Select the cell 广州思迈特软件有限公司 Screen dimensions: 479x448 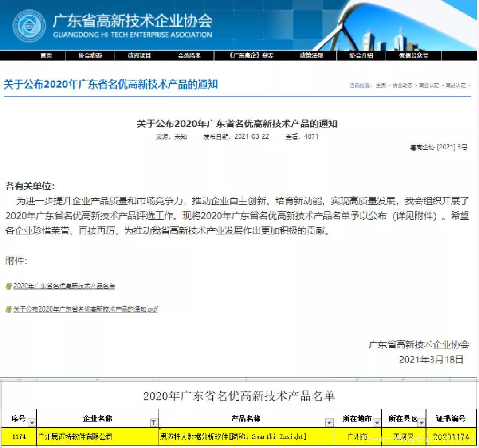click(98, 437)
